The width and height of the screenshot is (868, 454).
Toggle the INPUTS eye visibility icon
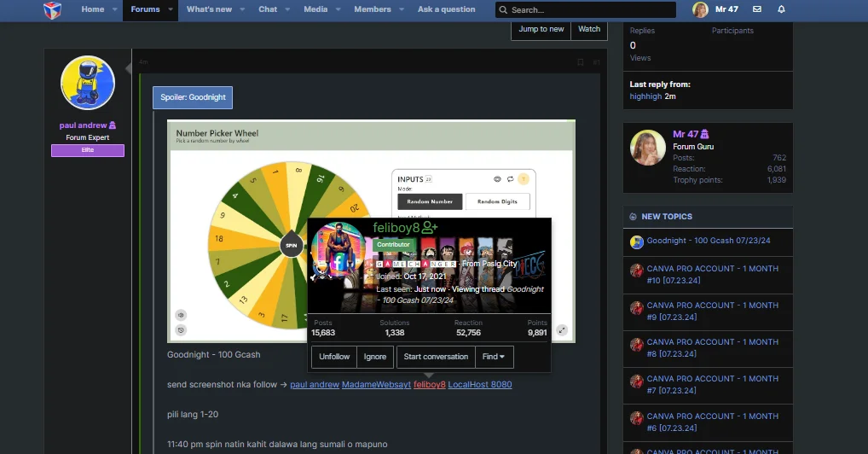tap(497, 179)
